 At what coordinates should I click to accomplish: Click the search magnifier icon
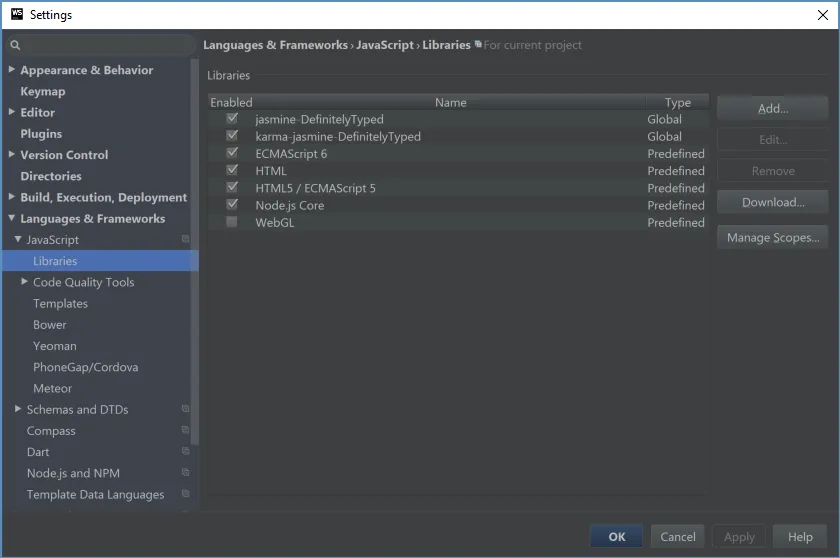(x=15, y=46)
